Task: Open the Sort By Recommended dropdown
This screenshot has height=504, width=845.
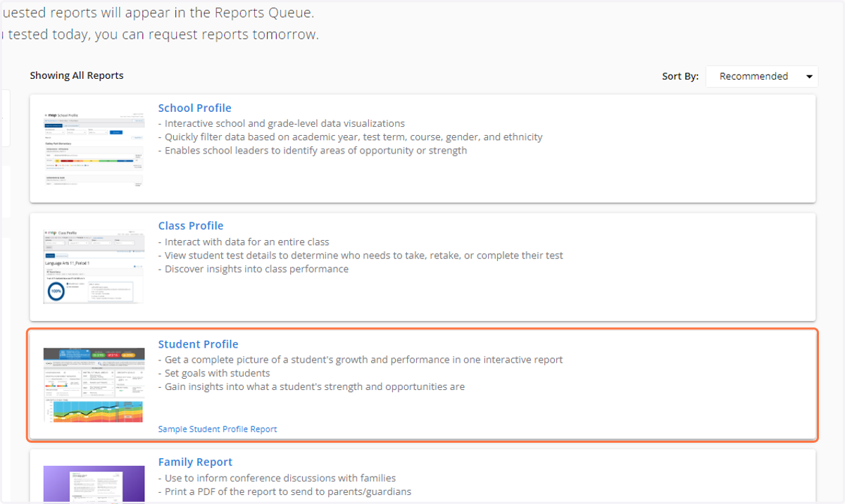Action: [x=762, y=77]
